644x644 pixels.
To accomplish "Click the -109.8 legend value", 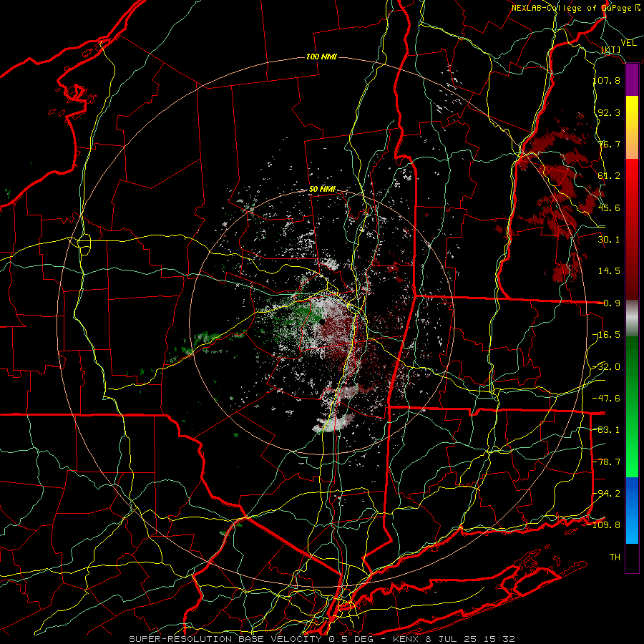I will [605, 525].
